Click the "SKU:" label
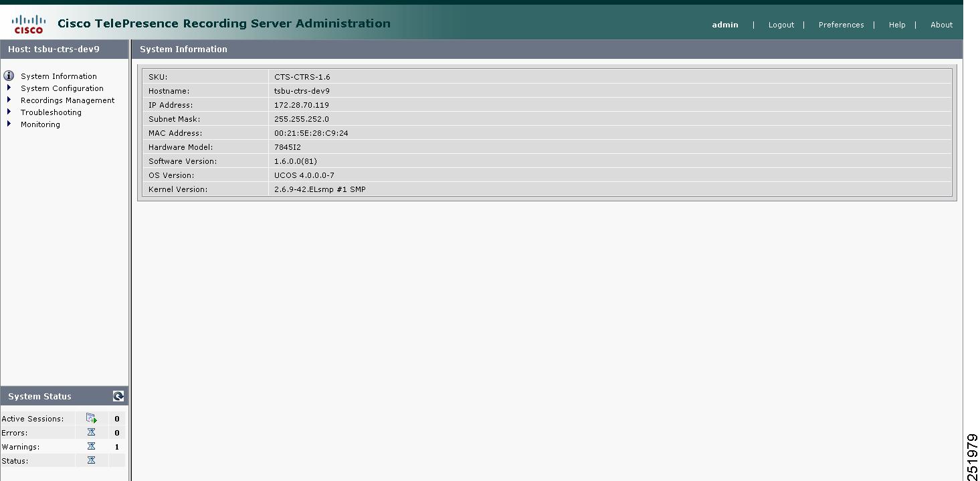This screenshot has width=980, height=481. [x=158, y=77]
